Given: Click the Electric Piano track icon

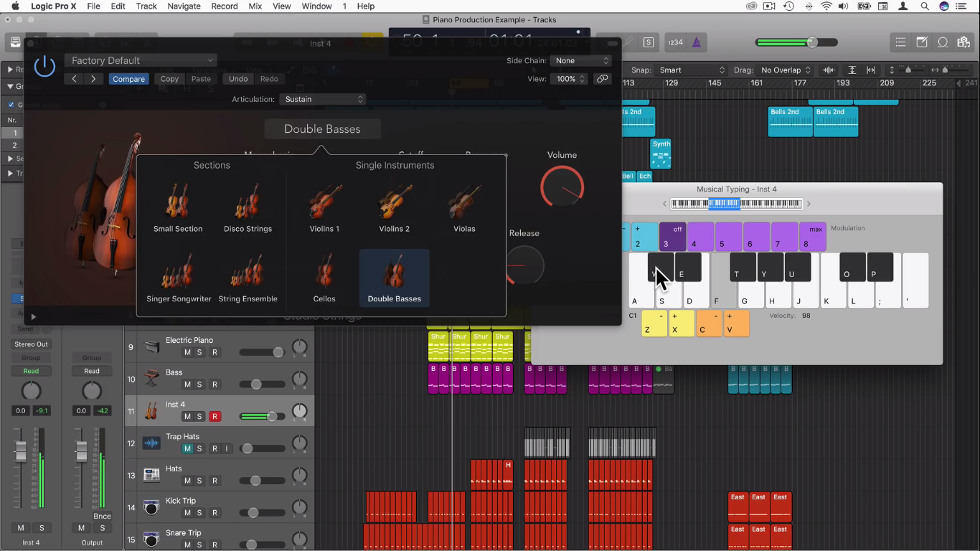Looking at the screenshot, I should coord(151,347).
